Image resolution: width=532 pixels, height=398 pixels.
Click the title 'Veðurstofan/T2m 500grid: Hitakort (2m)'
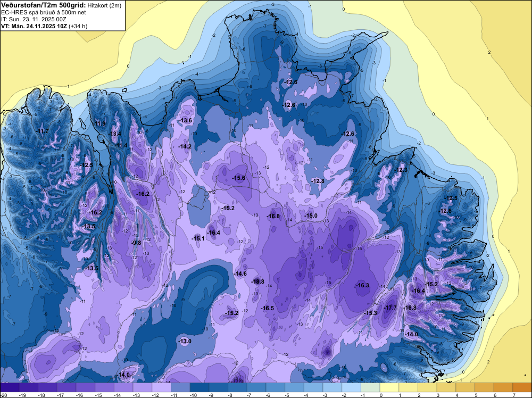pos(61,5)
